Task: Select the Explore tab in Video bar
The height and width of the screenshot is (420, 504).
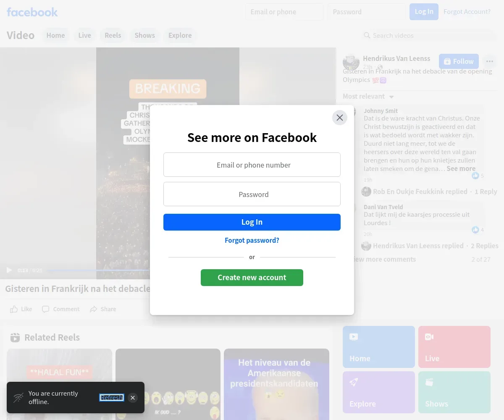Action: pyautogui.click(x=180, y=35)
